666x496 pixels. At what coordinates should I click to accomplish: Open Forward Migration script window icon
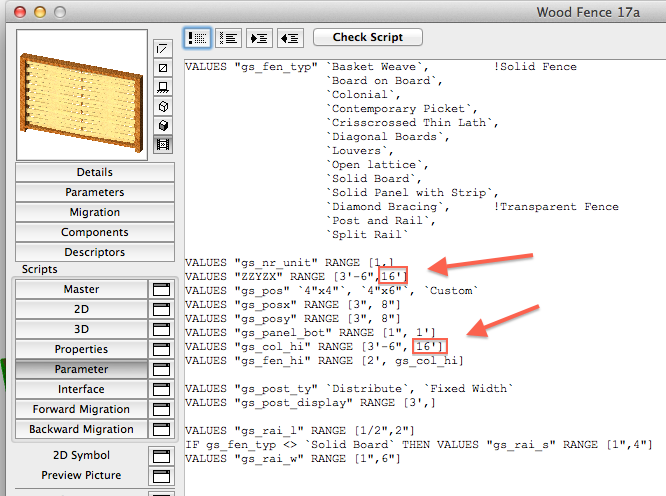click(161, 409)
